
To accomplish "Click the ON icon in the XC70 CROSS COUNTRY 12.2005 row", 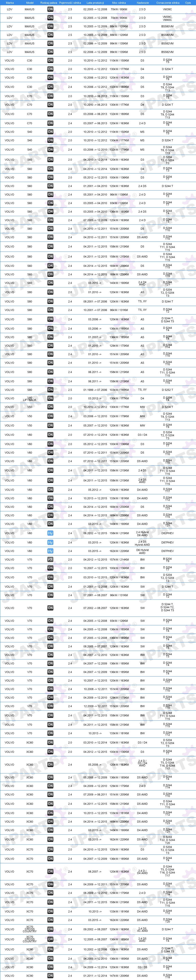I will (50, 939).
